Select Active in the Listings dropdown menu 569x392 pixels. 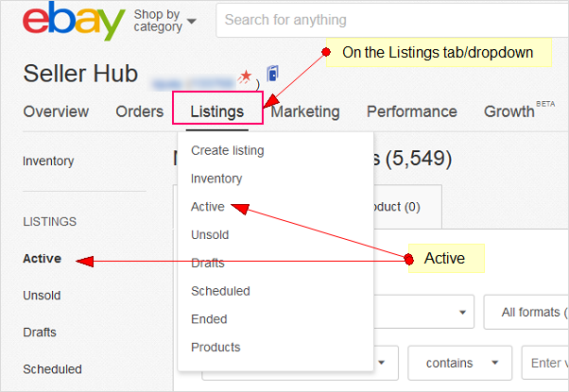[208, 206]
